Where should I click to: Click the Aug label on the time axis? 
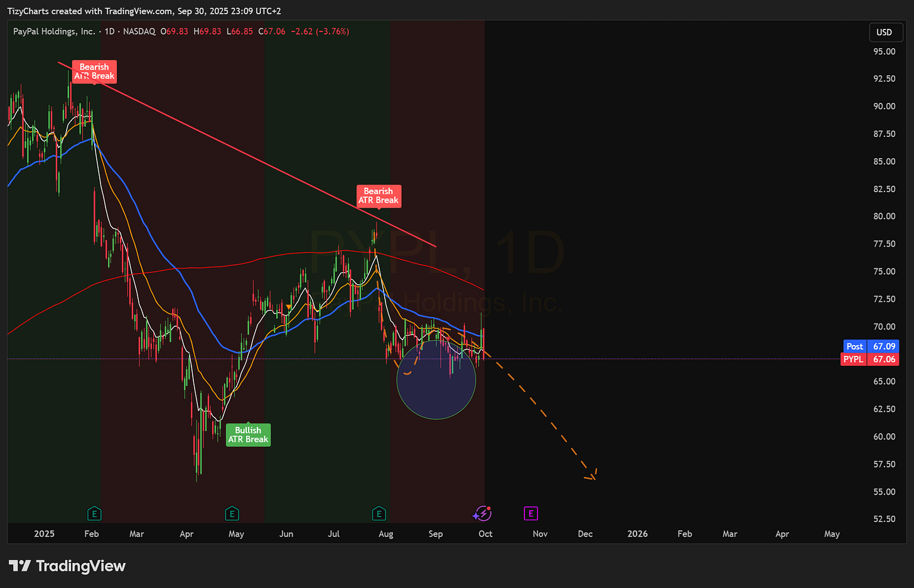coord(386,534)
